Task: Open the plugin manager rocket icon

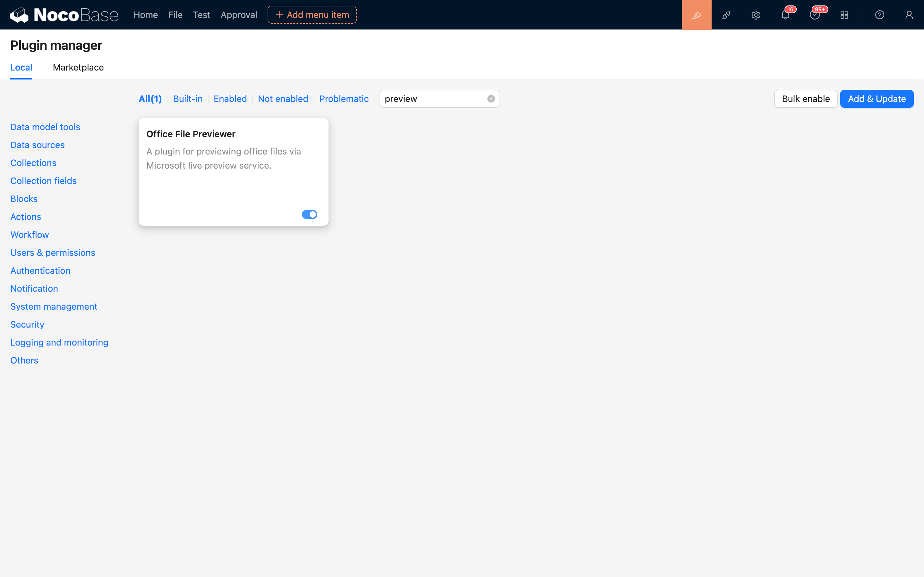Action: [x=726, y=15]
